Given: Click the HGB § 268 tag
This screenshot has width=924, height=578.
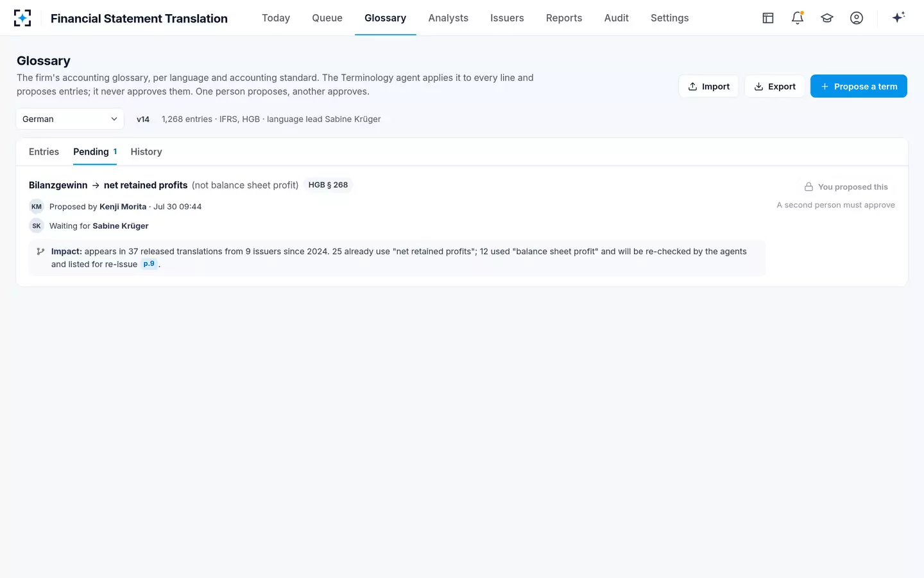Looking at the screenshot, I should [328, 185].
